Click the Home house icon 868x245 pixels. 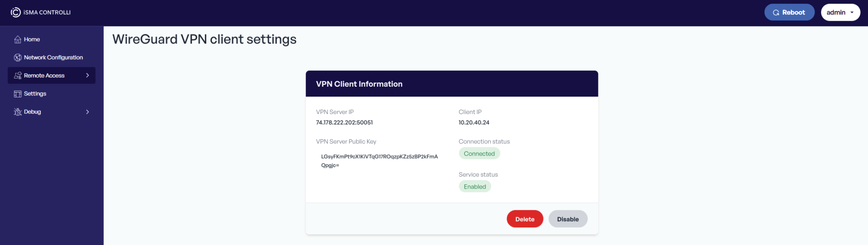[18, 39]
